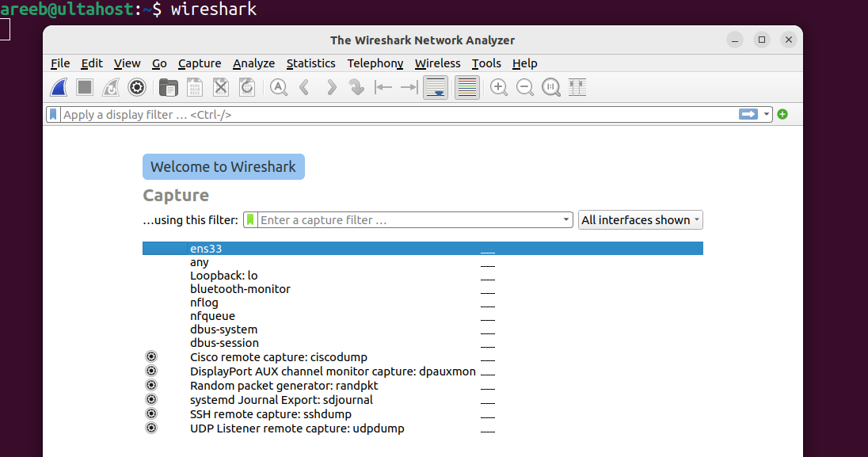Click the Find packet magnifier icon
The image size is (868, 457).
tap(279, 88)
